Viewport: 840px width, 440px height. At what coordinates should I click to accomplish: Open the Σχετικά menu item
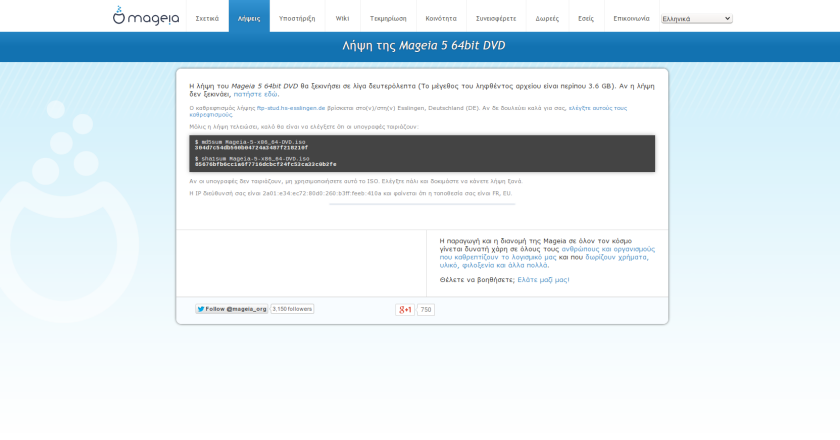pyautogui.click(x=207, y=18)
